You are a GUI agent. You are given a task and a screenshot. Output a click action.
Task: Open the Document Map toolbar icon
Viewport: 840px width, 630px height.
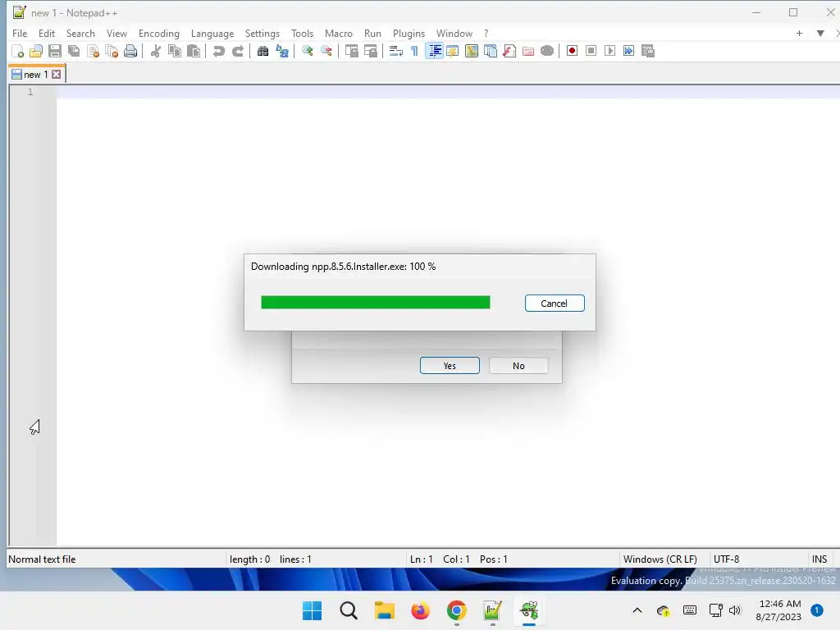[472, 51]
